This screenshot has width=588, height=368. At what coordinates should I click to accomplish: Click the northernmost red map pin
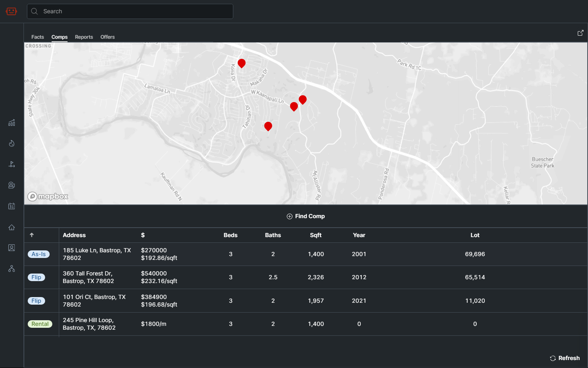pos(242,63)
